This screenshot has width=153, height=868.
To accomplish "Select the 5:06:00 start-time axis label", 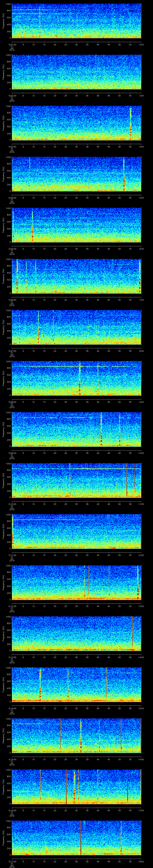I will 12,300.
